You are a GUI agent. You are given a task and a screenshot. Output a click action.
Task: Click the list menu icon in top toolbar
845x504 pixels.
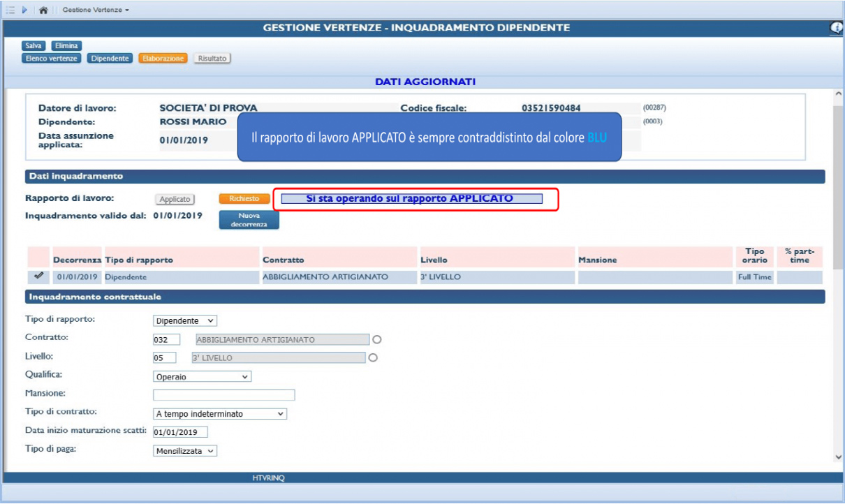tap(10, 10)
